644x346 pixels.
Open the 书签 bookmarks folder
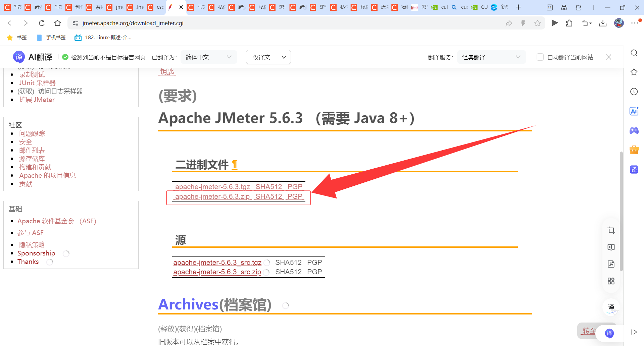click(17, 38)
